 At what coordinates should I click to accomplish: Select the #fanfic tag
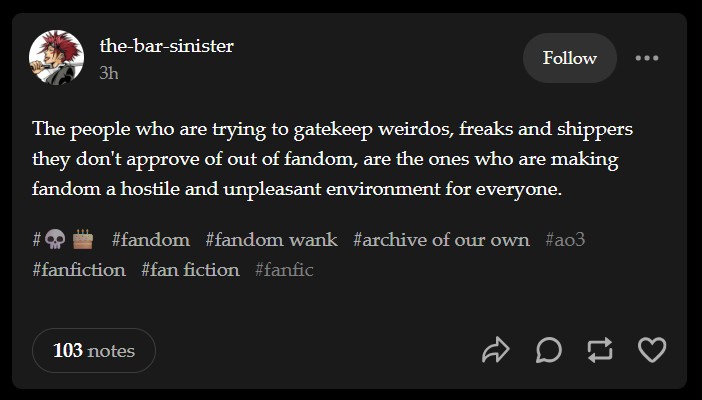pos(284,270)
